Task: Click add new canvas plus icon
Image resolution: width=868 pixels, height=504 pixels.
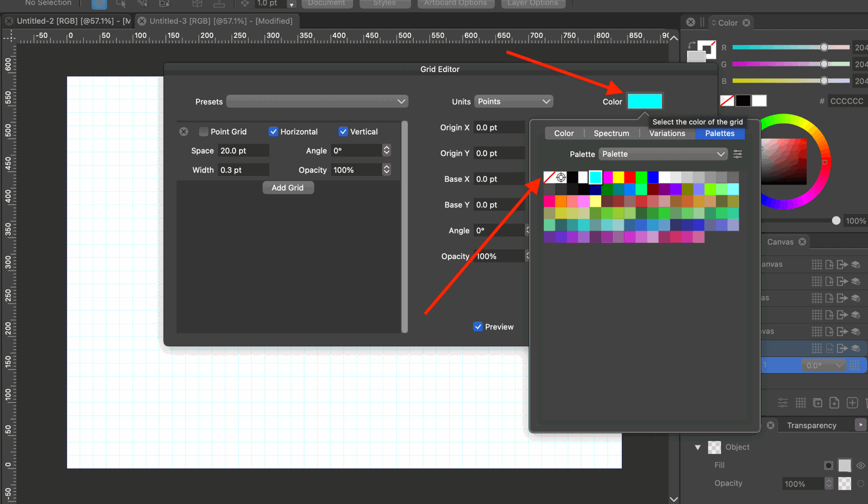Action: (x=852, y=403)
